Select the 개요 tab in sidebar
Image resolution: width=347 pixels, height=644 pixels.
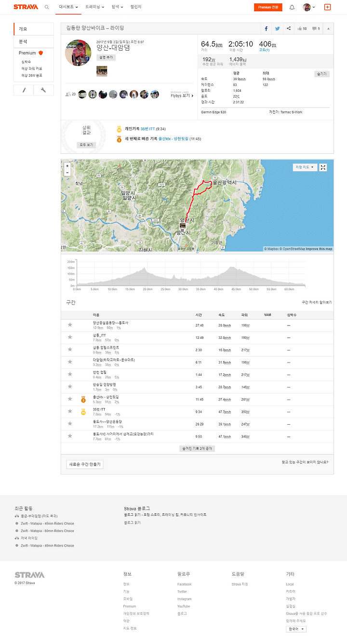[x=33, y=29]
